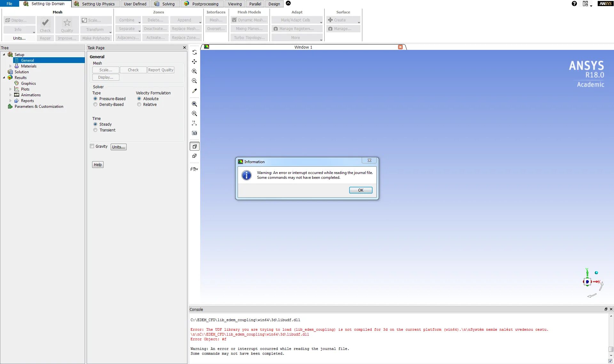
Task: Click the Units... button in task page
Action: click(118, 147)
